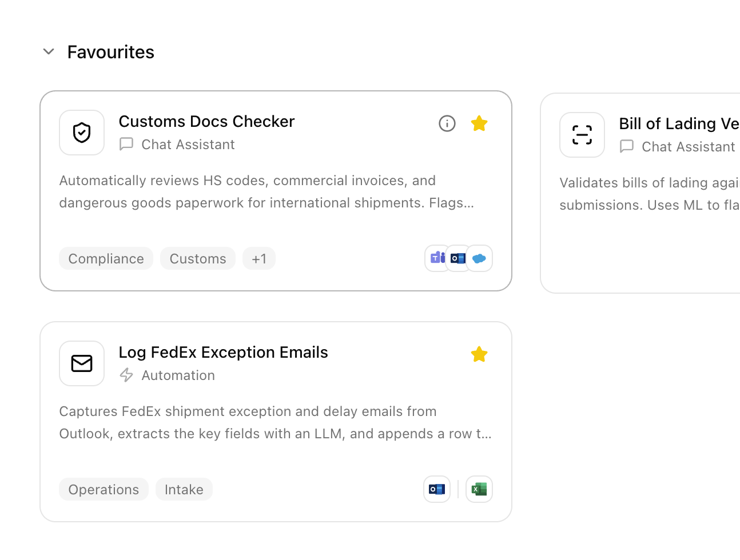Image resolution: width=740 pixels, height=560 pixels.
Task: Read Log FedEx Exception Emails description
Action: point(276,422)
